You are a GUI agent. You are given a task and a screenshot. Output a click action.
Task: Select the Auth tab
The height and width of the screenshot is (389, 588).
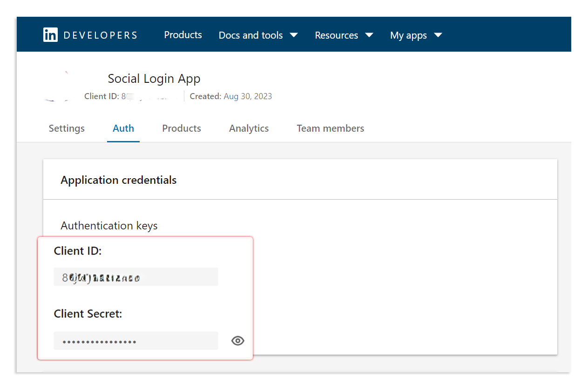click(x=123, y=128)
